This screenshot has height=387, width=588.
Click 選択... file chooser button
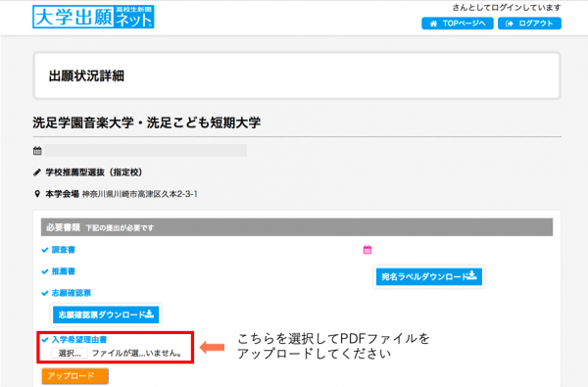(70, 354)
